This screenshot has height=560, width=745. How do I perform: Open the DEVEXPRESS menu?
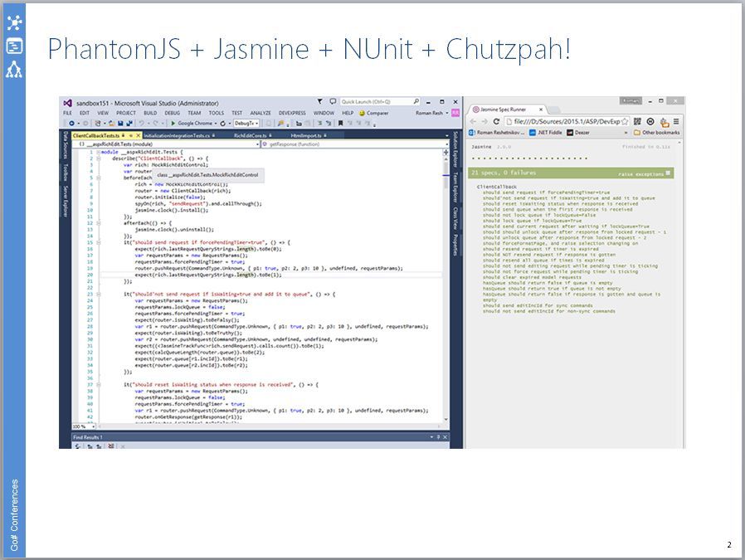pyautogui.click(x=292, y=113)
